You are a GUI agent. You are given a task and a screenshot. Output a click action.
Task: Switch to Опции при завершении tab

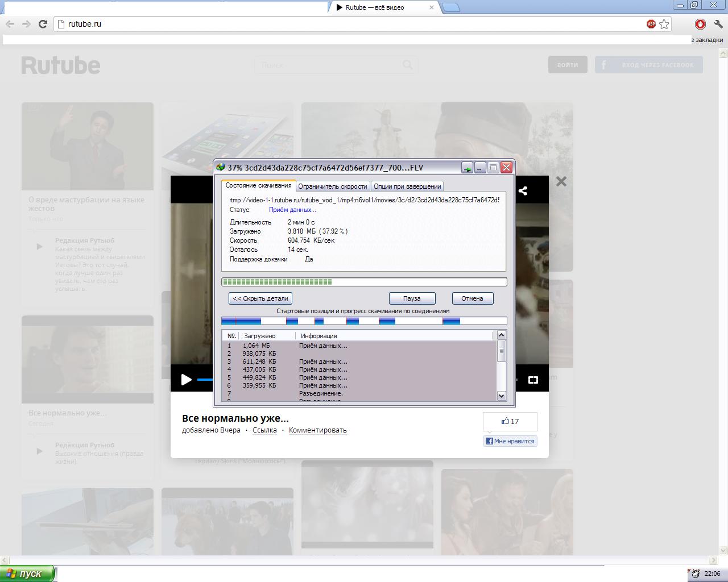pyautogui.click(x=407, y=186)
